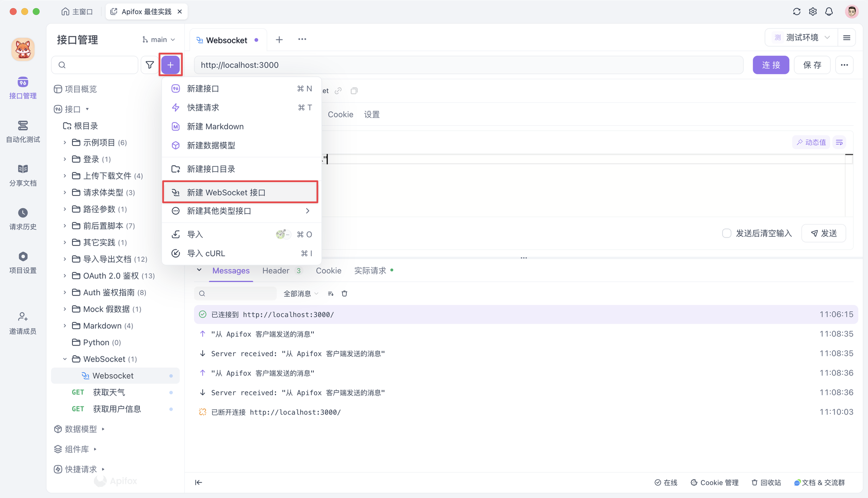The height and width of the screenshot is (498, 868).
Task: Click the 连接 connect button
Action: pos(771,64)
